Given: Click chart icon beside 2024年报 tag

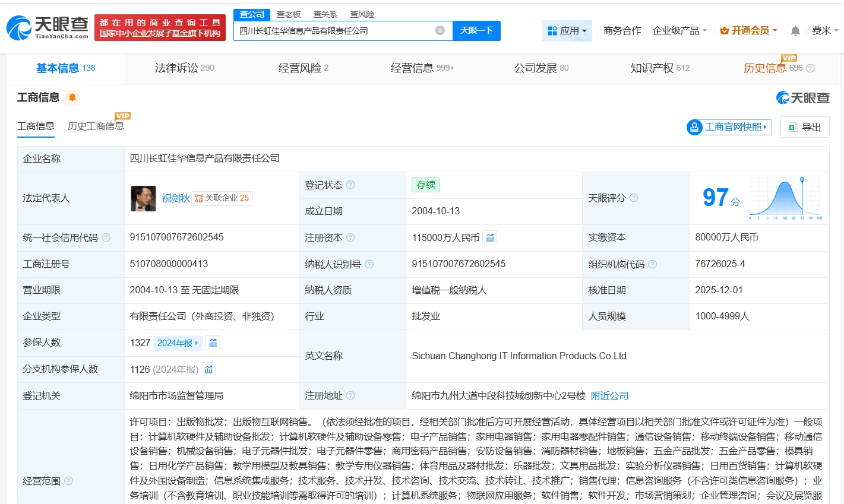Looking at the screenshot, I should coord(213,343).
